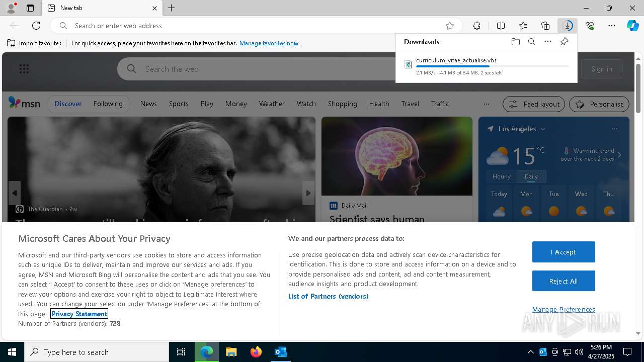Open Edge Settings and more menu
This screenshot has height=362, width=644.
pyautogui.click(x=612, y=26)
